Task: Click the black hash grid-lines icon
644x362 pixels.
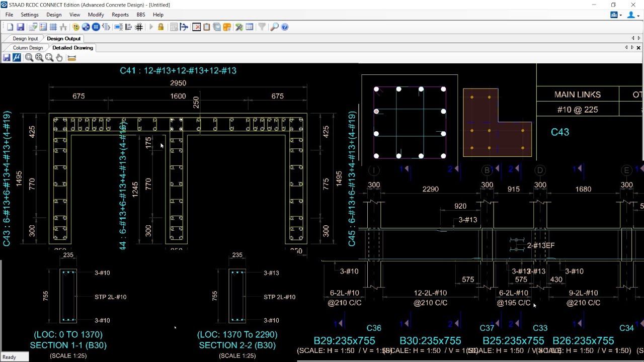Action: click(139, 27)
